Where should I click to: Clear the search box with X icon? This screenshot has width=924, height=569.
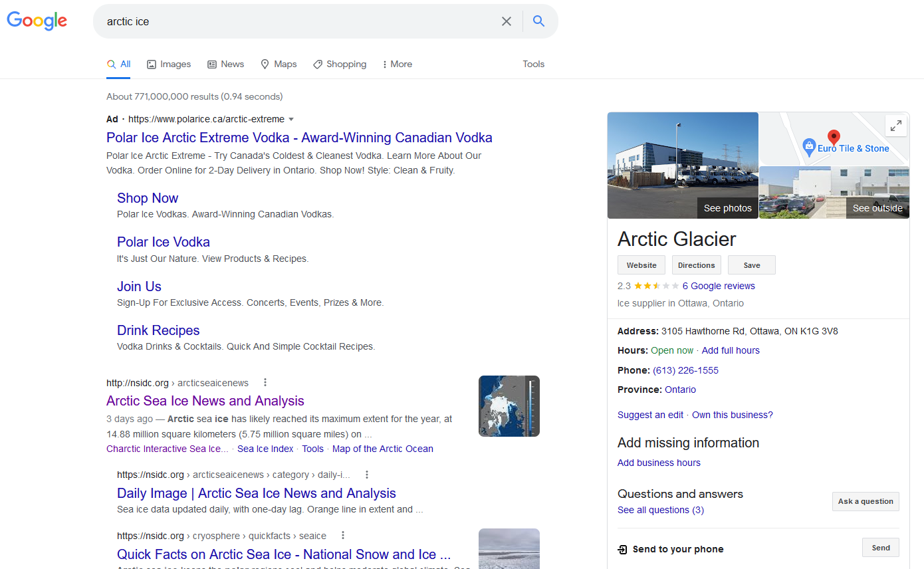507,21
